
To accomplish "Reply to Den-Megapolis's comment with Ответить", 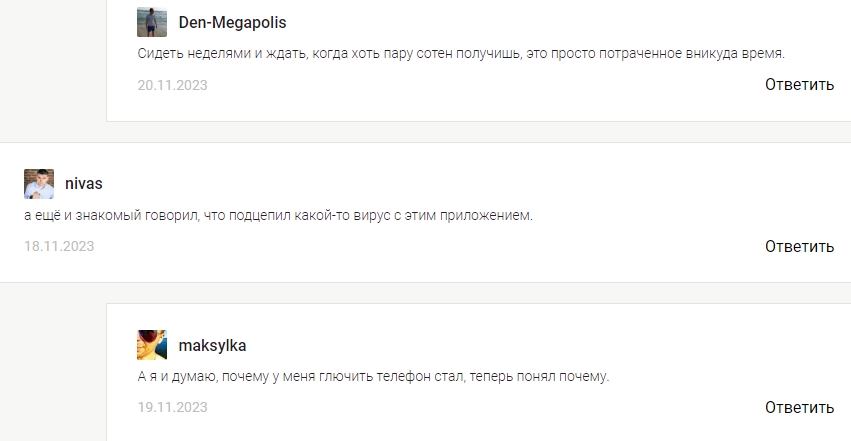I will tap(799, 85).
